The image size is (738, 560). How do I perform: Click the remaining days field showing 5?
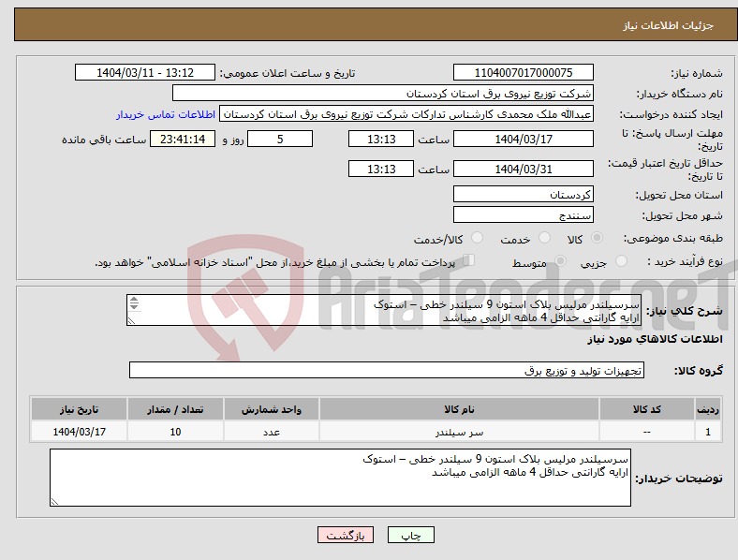(280, 139)
